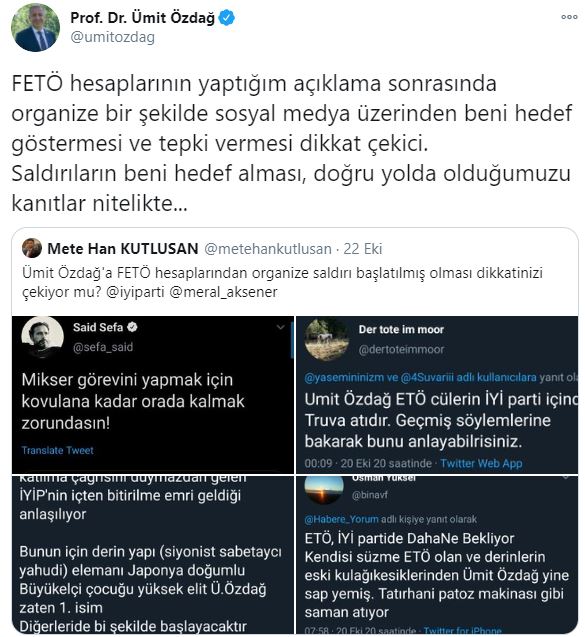Screen dimensions: 585x637
Task: Open the bottom-left screenshot about İYİP
Action: (153, 555)
